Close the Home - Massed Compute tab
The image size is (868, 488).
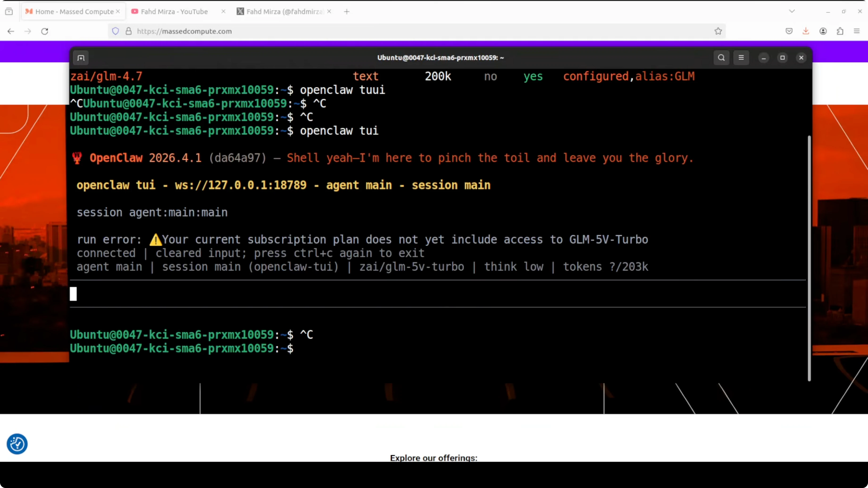coord(118,12)
